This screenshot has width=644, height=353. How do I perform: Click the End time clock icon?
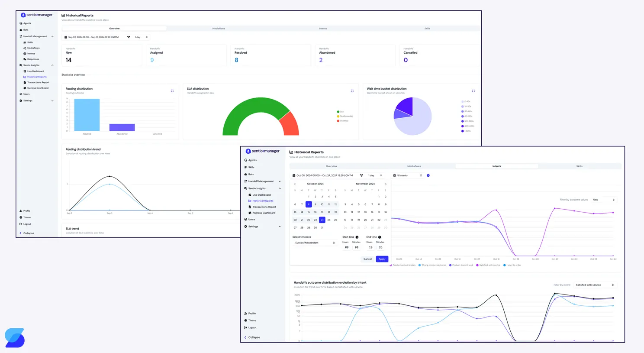[380, 237]
